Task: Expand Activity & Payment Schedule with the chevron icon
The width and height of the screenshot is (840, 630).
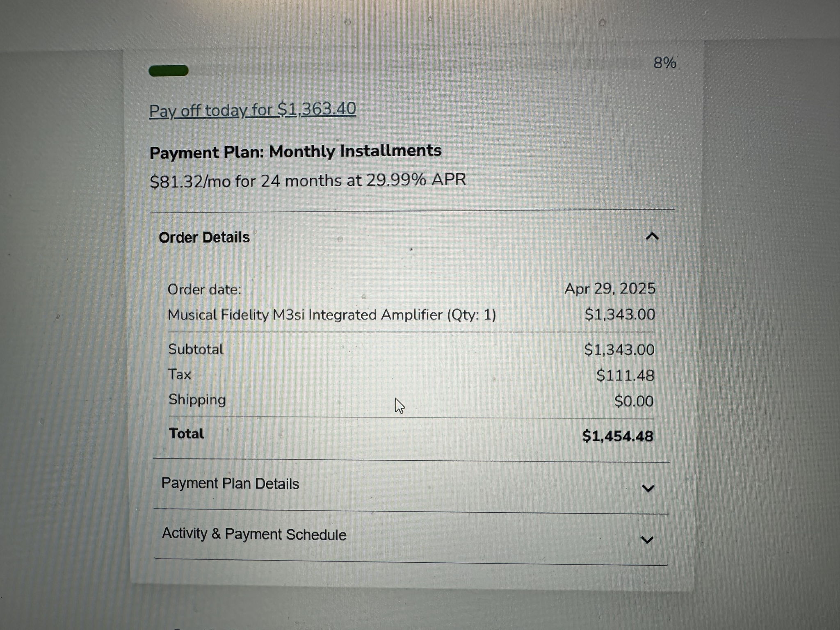Action: click(647, 539)
